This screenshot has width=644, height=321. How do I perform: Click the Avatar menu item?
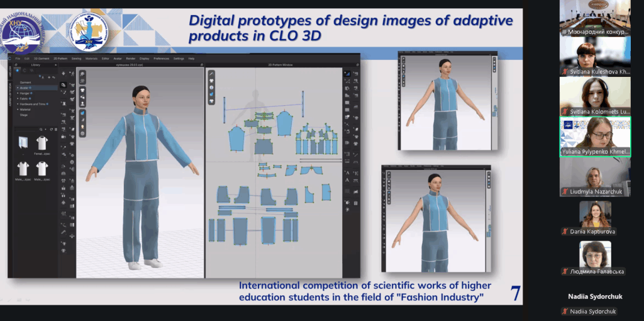pyautogui.click(x=117, y=59)
